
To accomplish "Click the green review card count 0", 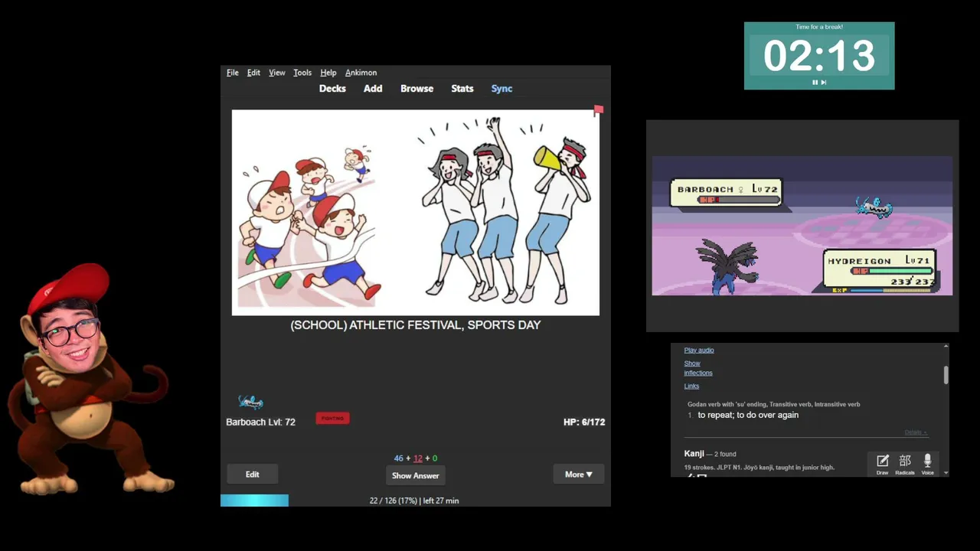I will point(435,458).
